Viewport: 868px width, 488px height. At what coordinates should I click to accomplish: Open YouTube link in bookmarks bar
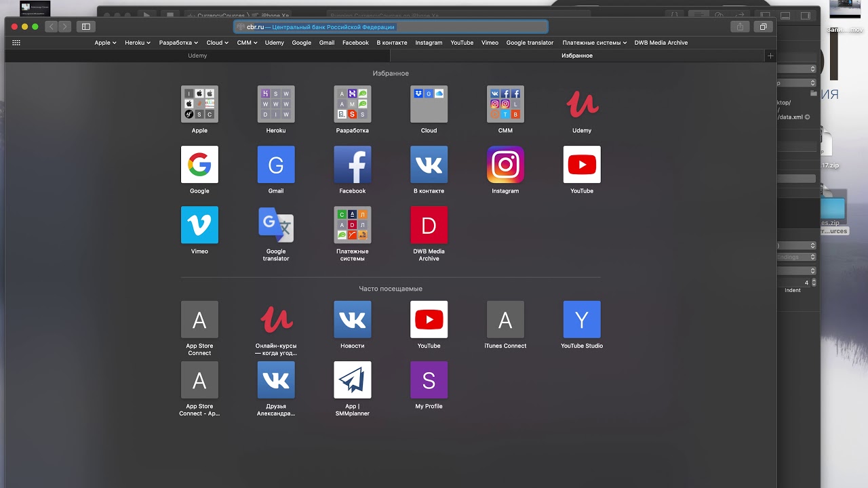tap(462, 43)
